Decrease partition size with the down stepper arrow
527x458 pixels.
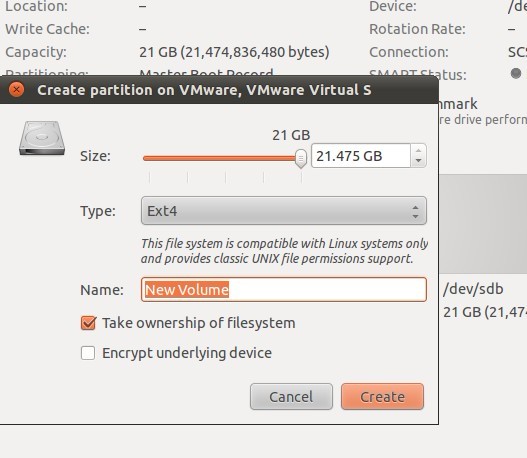coord(418,161)
